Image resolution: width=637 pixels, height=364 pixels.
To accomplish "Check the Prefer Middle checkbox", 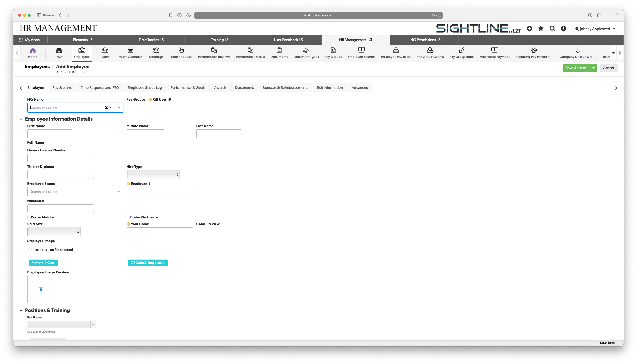I will click(x=29, y=217).
